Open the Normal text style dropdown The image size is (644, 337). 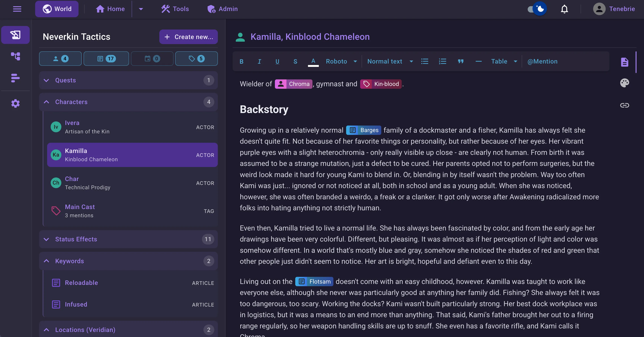pyautogui.click(x=390, y=61)
